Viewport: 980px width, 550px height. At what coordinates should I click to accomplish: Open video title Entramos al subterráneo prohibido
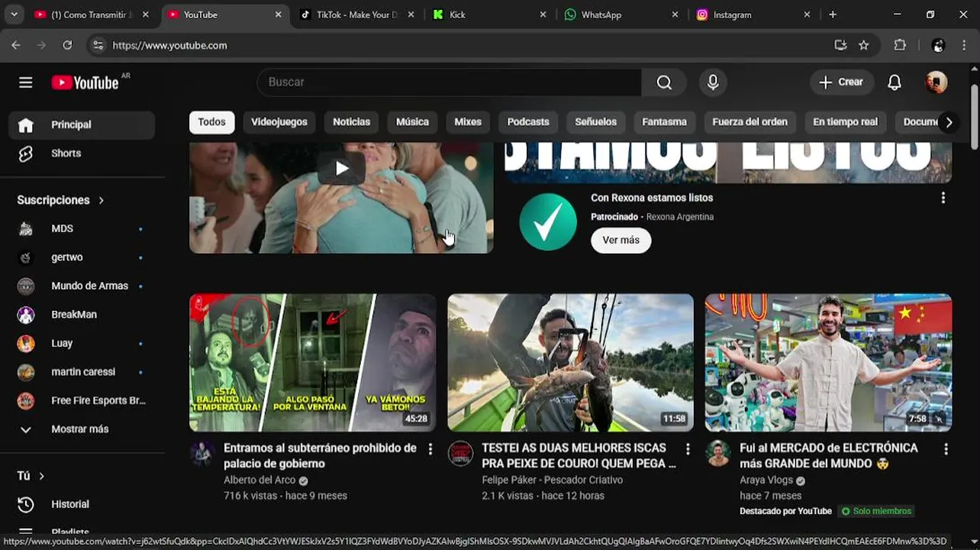[320, 456]
